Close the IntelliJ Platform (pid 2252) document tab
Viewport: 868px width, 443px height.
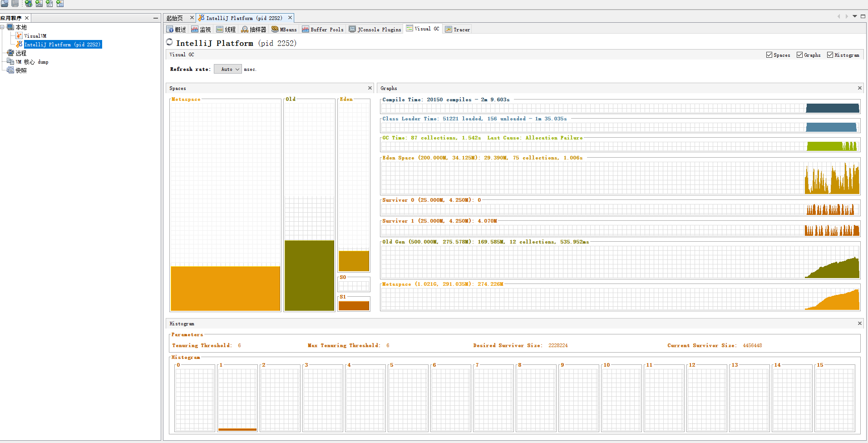tap(290, 18)
